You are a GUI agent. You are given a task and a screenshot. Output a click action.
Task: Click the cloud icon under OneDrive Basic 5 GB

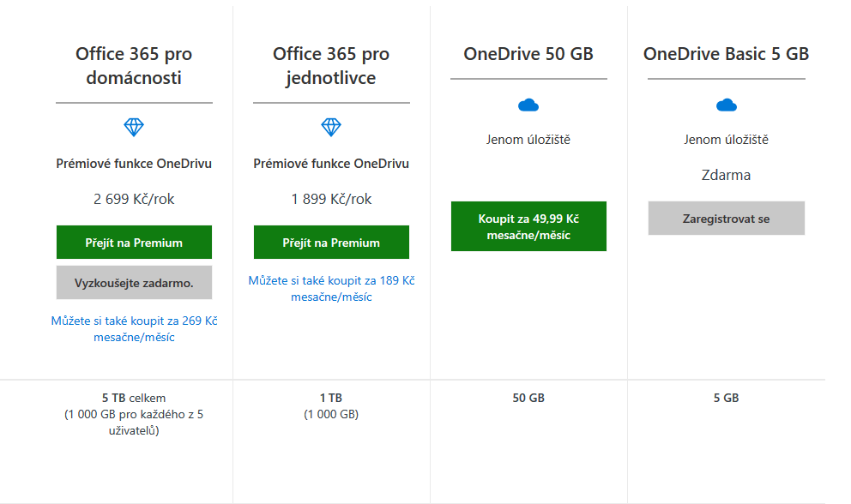pos(726,105)
